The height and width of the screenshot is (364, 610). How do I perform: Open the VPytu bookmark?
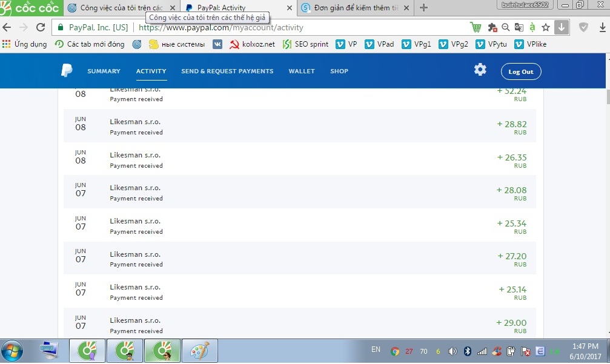click(x=491, y=44)
